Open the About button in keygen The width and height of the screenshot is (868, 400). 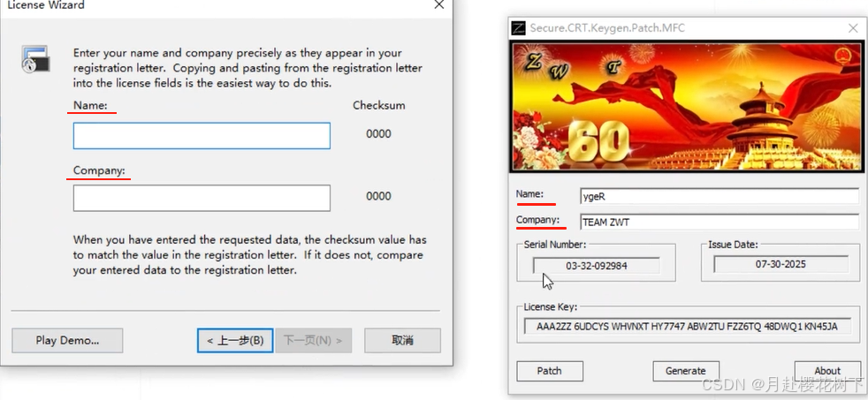827,371
